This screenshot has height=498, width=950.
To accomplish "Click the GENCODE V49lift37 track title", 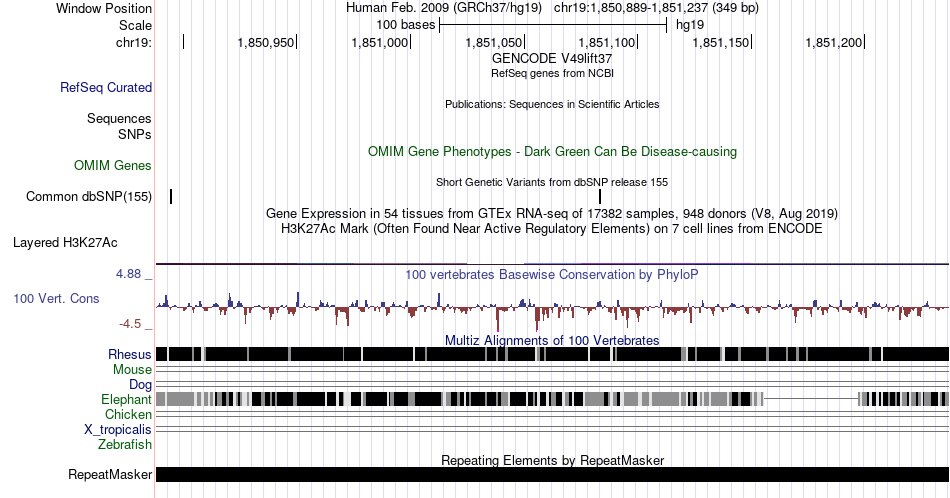I will (x=552, y=59).
